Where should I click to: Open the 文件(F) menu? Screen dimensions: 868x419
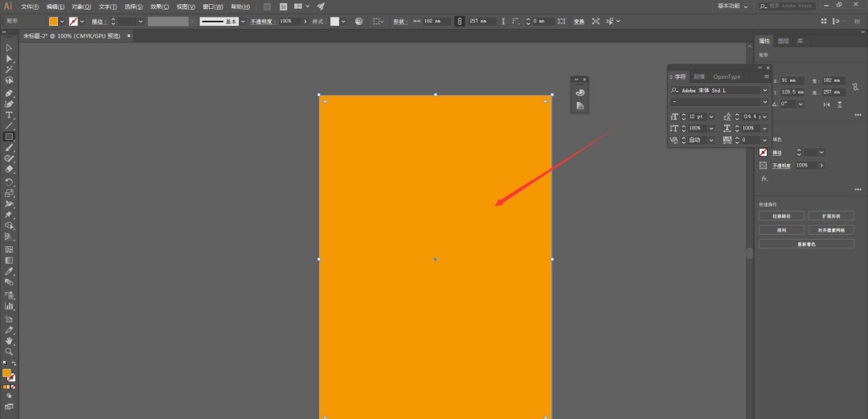tap(30, 6)
